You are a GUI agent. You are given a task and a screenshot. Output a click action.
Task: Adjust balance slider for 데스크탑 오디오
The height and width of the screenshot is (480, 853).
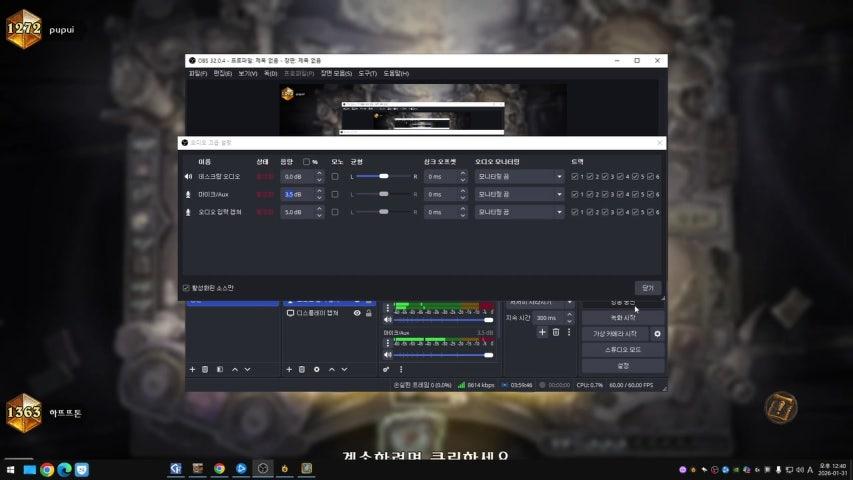384,176
